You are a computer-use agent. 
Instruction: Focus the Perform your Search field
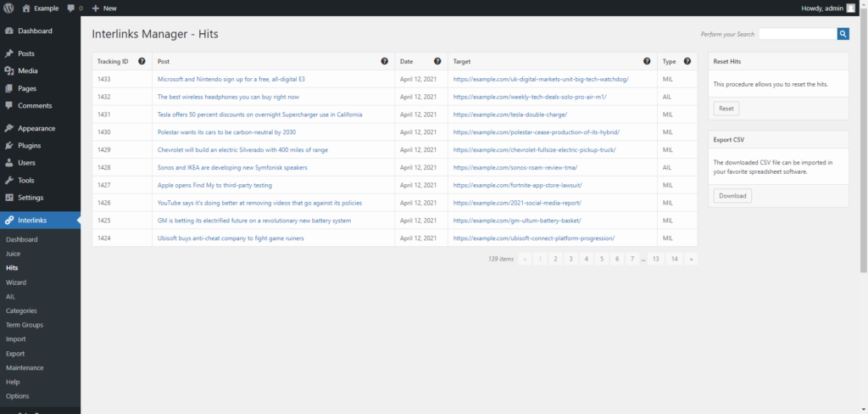click(x=798, y=34)
